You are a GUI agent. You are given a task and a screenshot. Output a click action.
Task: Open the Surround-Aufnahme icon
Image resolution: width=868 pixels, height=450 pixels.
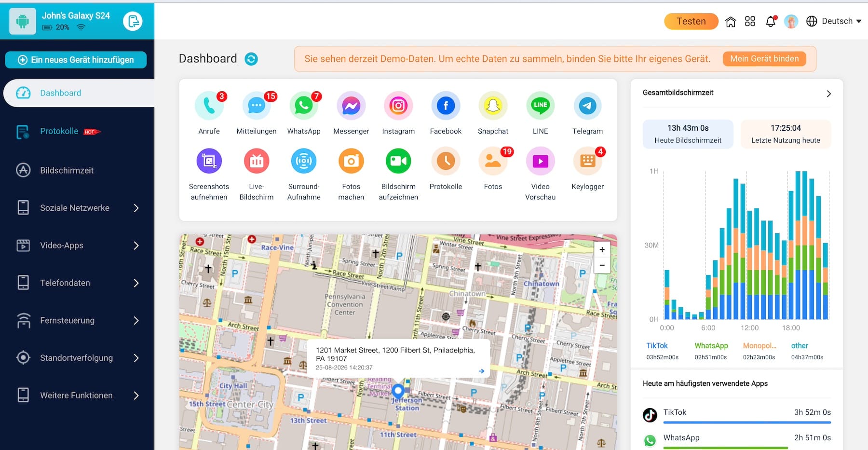pos(304,161)
